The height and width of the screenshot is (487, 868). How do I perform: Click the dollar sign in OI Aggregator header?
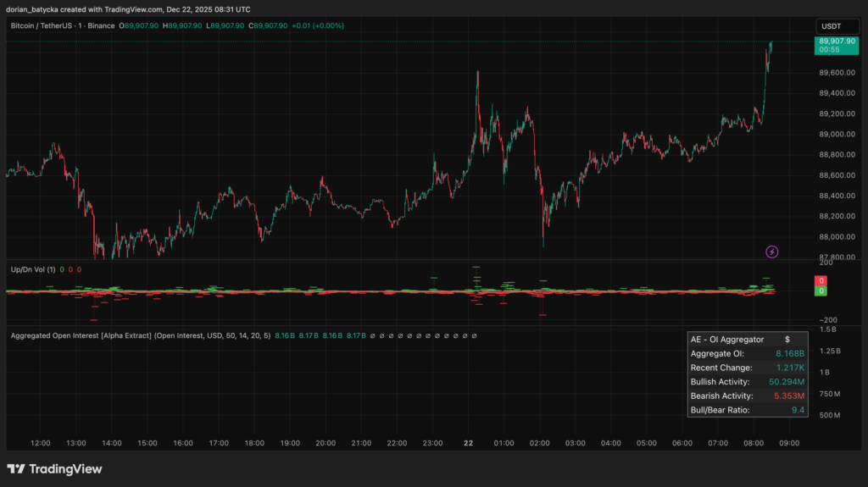(x=787, y=339)
